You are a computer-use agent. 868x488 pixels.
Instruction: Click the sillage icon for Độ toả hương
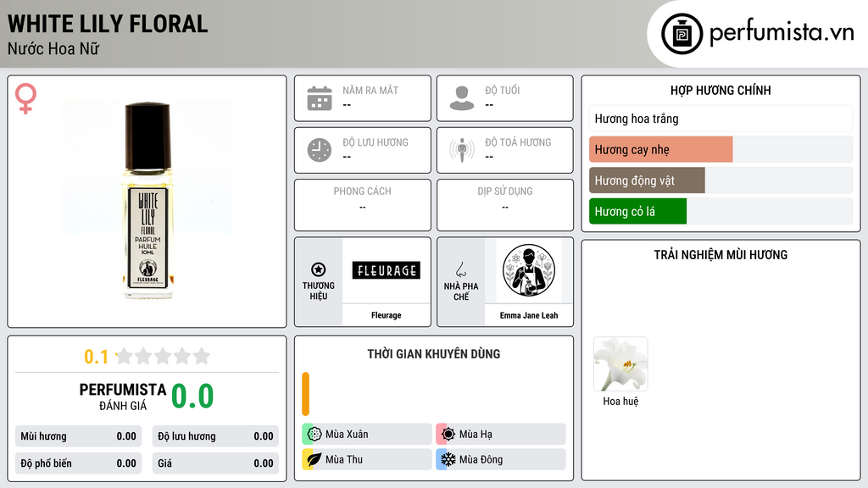point(462,150)
